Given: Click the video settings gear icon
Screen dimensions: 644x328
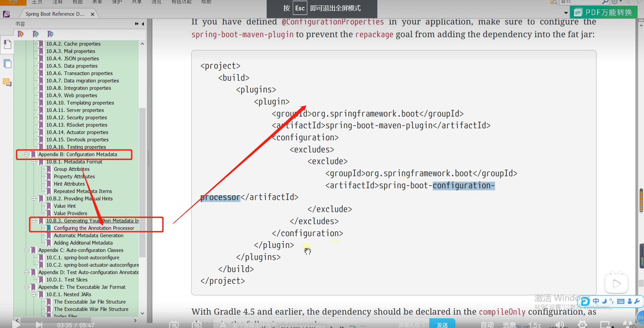Looking at the screenshot, I should click(x=583, y=325).
